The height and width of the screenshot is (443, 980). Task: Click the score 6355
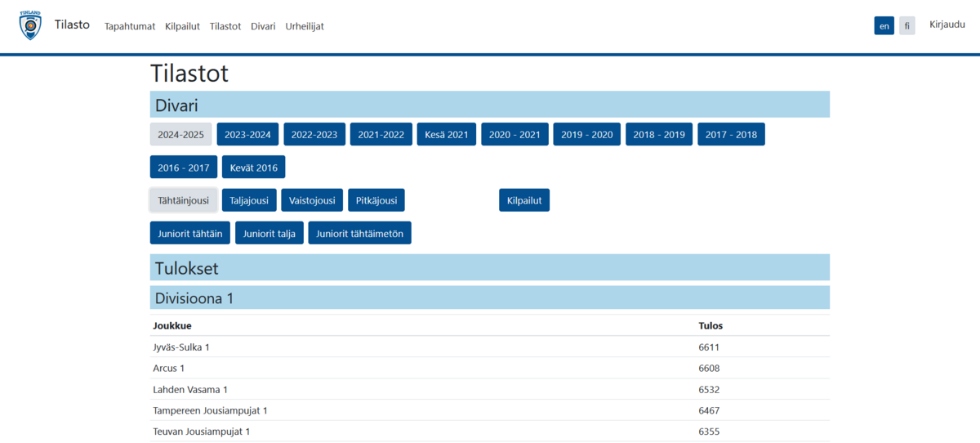[709, 431]
